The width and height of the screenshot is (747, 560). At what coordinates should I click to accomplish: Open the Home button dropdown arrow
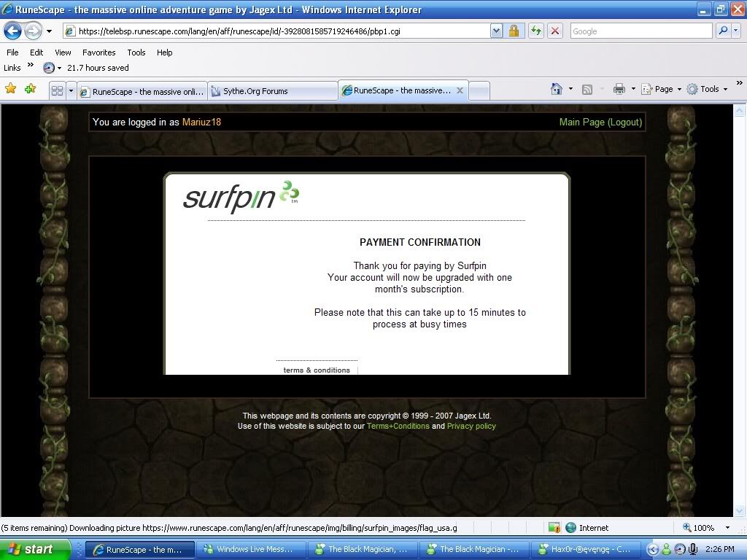pos(570,89)
